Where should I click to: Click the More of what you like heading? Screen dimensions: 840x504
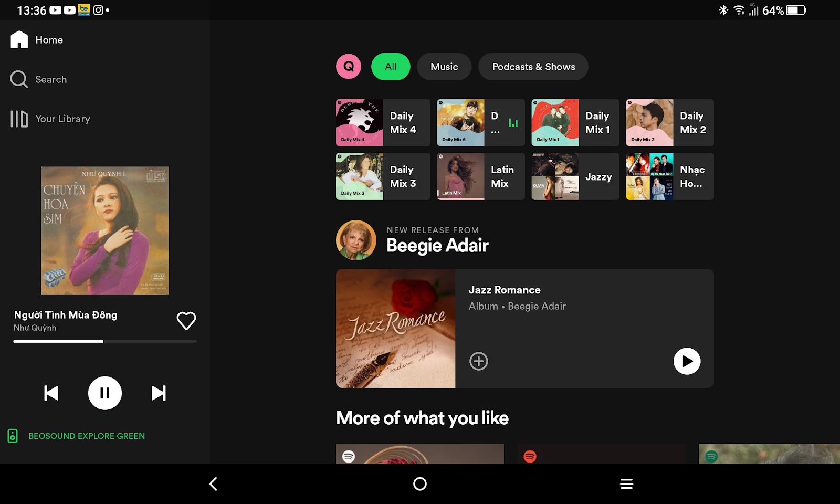422,418
